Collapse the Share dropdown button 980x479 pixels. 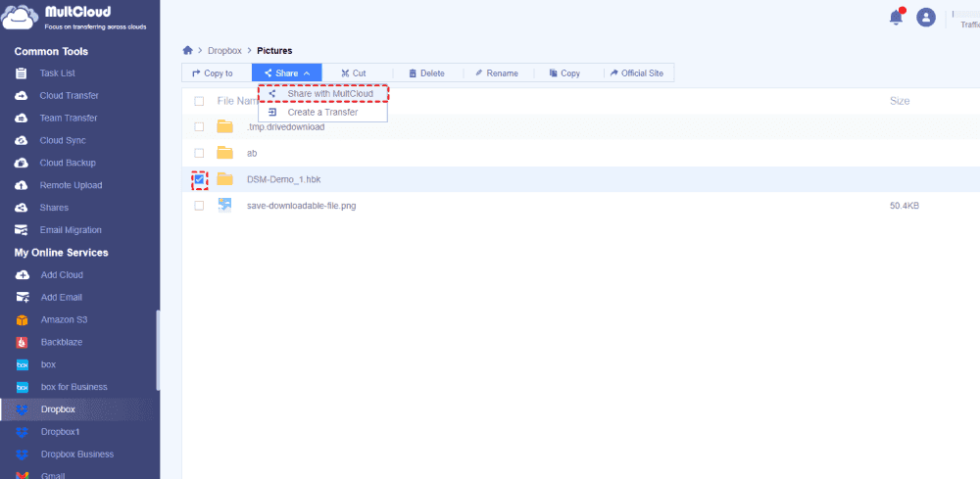tap(287, 73)
